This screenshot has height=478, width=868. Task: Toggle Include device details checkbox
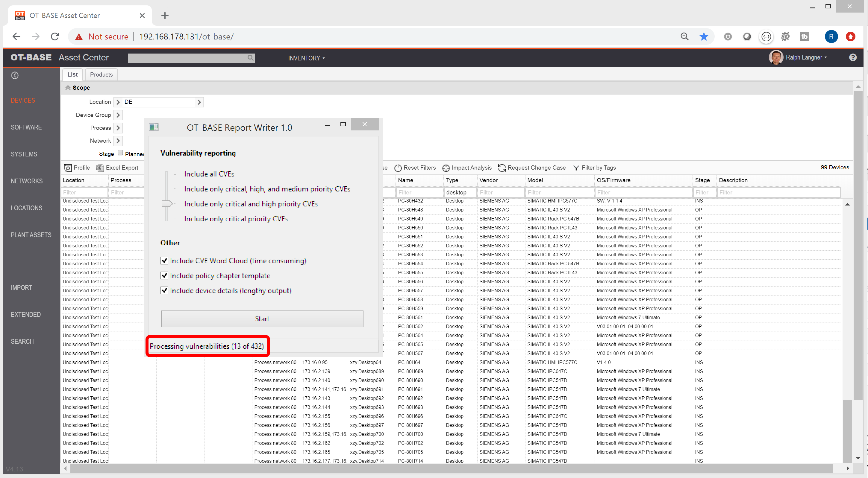164,290
